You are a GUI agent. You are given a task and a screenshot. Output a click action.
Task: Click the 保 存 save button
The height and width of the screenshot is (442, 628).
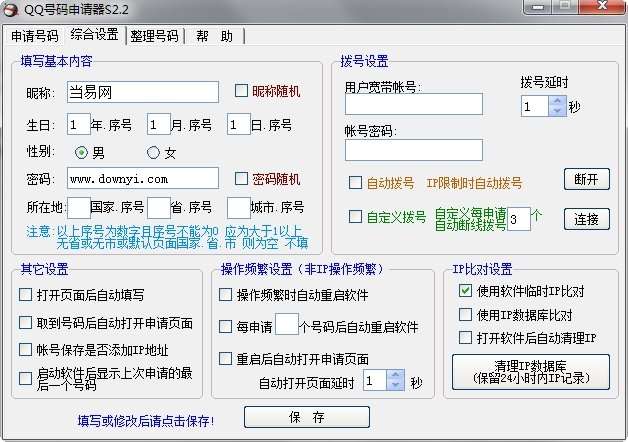tap(307, 417)
